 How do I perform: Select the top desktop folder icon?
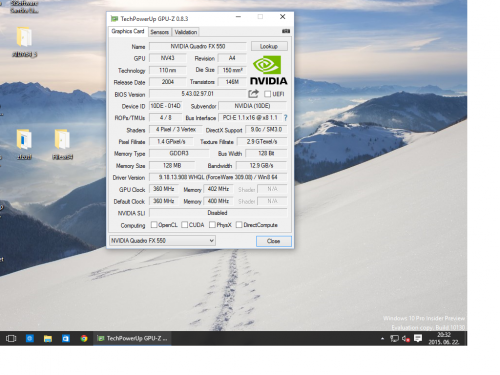[x=24, y=42]
